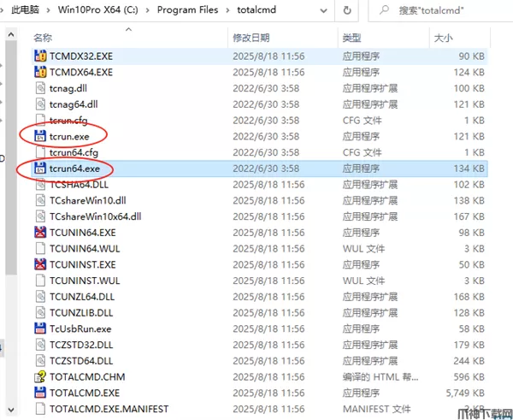The height and width of the screenshot is (420, 513).
Task: Click the TCSHA64.DLL file icon
Action: click(40, 184)
